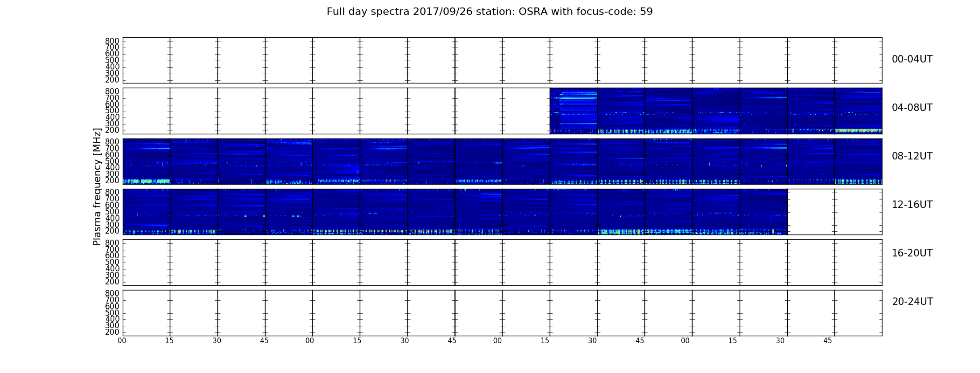Click the empty 16-20UT spectrum panel

coord(502,262)
